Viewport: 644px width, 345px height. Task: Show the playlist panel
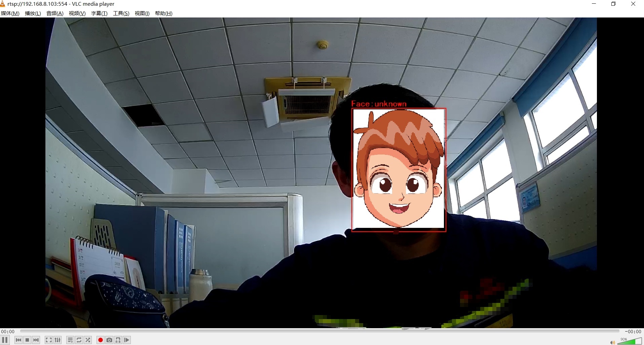[x=70, y=340]
